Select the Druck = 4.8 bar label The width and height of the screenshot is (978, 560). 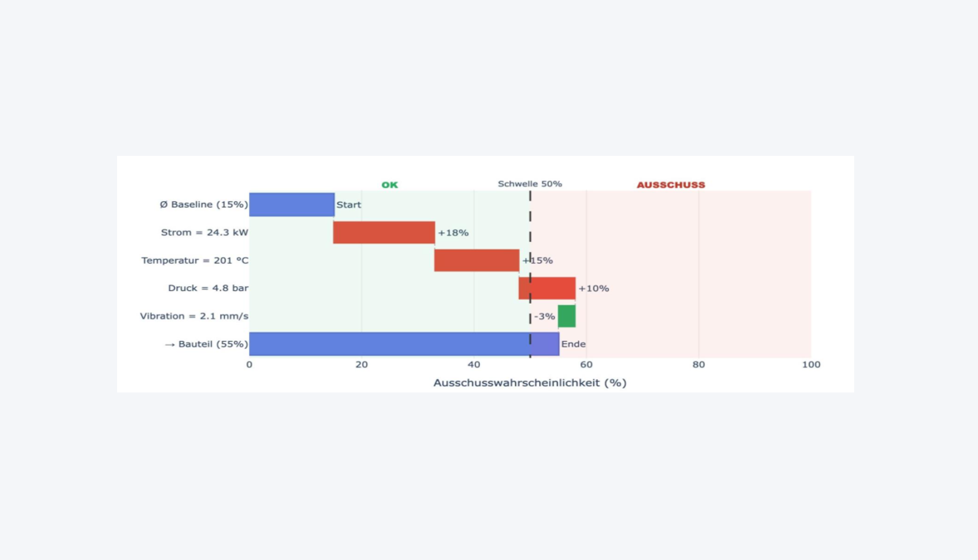(208, 288)
